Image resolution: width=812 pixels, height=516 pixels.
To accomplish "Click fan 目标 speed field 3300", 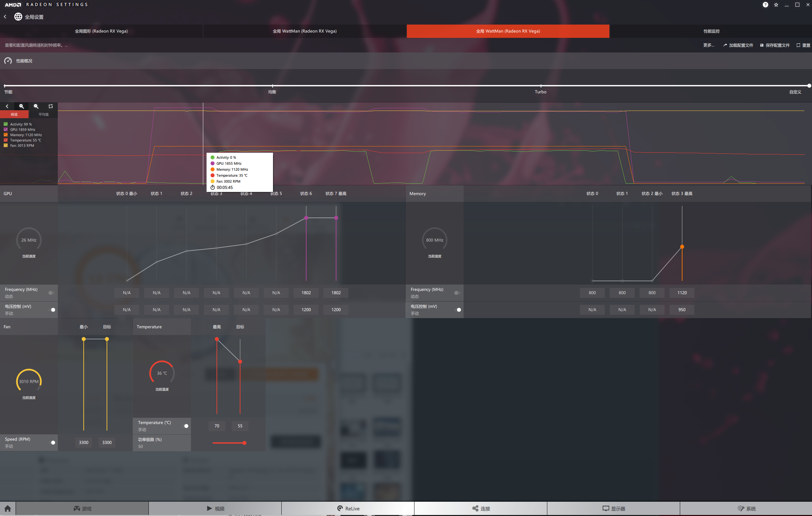I will click(107, 443).
